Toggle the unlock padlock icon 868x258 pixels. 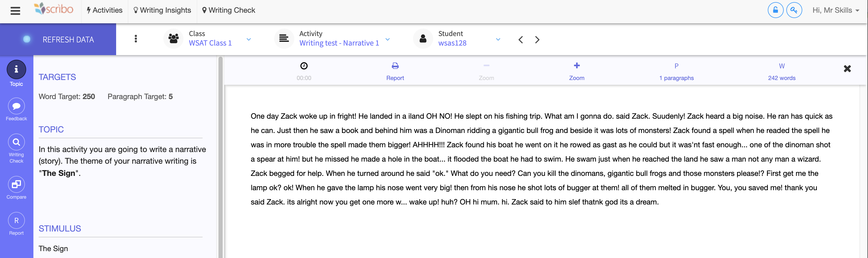click(x=775, y=10)
